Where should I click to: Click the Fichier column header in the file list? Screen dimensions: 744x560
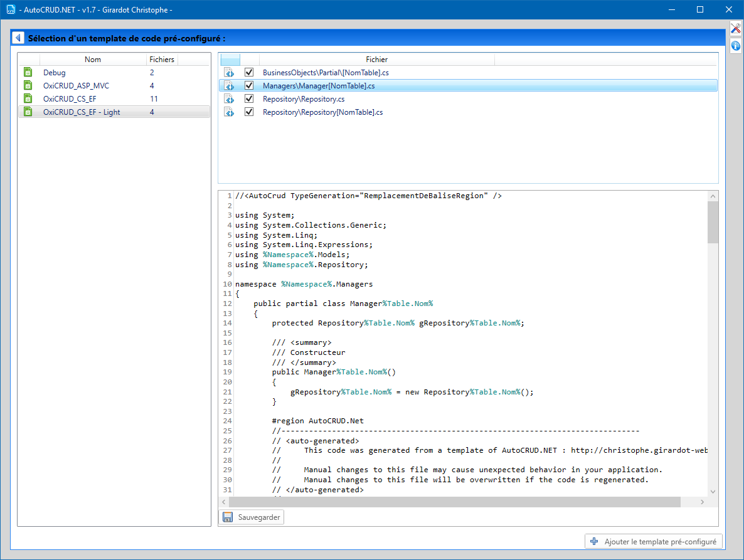pyautogui.click(x=377, y=60)
